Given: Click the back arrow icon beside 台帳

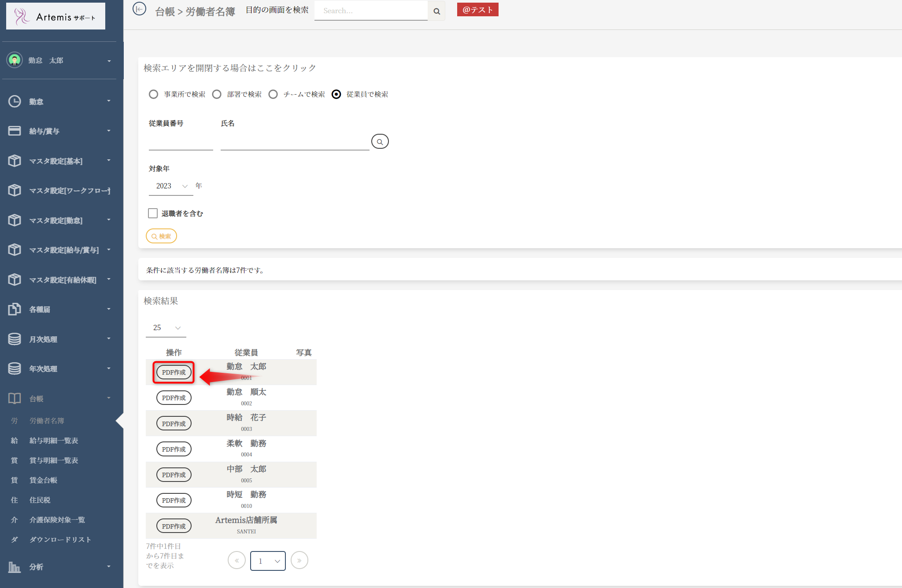Looking at the screenshot, I should (x=139, y=9).
